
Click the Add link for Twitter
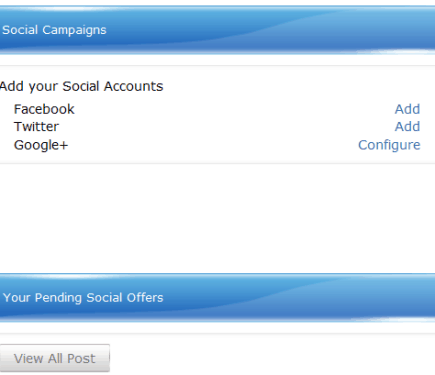[x=407, y=127]
